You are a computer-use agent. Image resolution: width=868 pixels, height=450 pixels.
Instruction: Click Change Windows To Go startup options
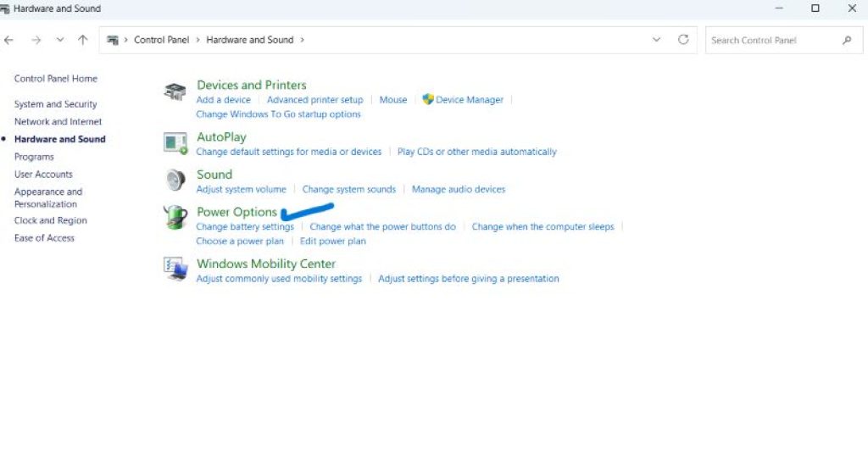[x=278, y=114]
